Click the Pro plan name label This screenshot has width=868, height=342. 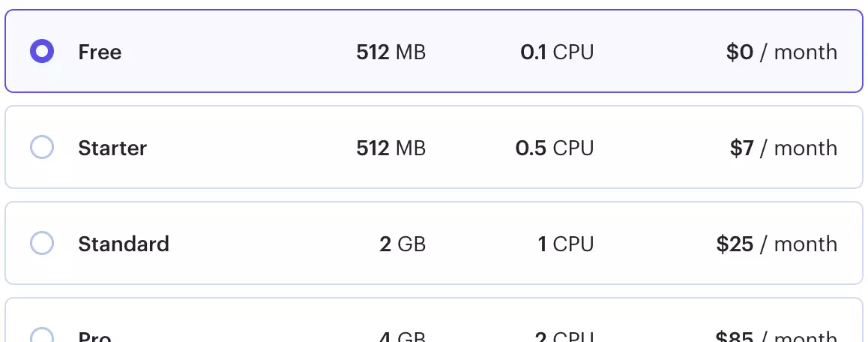94,336
